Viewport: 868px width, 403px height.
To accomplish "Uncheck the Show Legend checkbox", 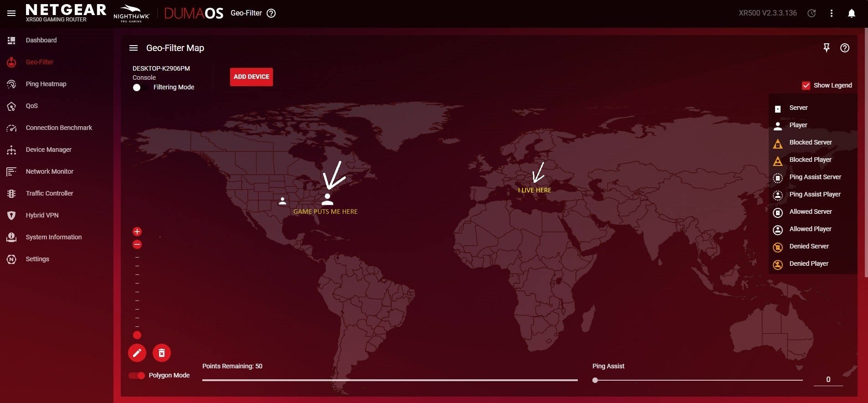I will coord(806,86).
